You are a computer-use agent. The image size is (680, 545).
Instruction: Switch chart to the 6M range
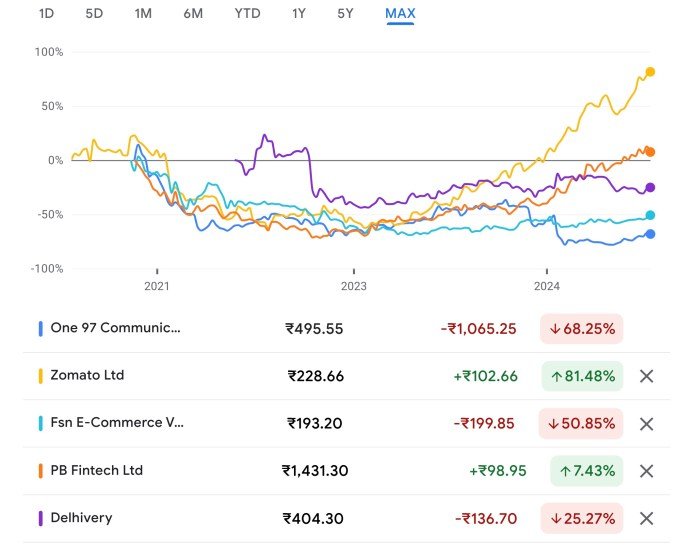[x=193, y=14]
